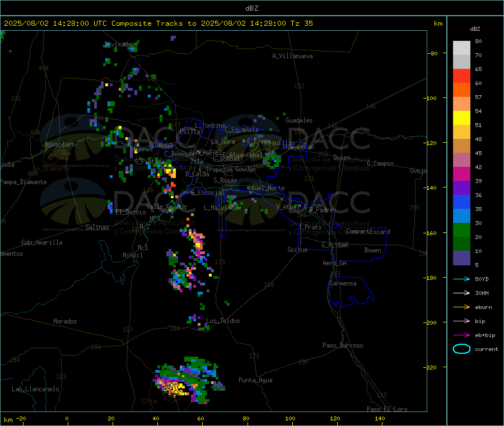Select the Salinas map label
This screenshot has height=426, width=504.
(x=97, y=227)
